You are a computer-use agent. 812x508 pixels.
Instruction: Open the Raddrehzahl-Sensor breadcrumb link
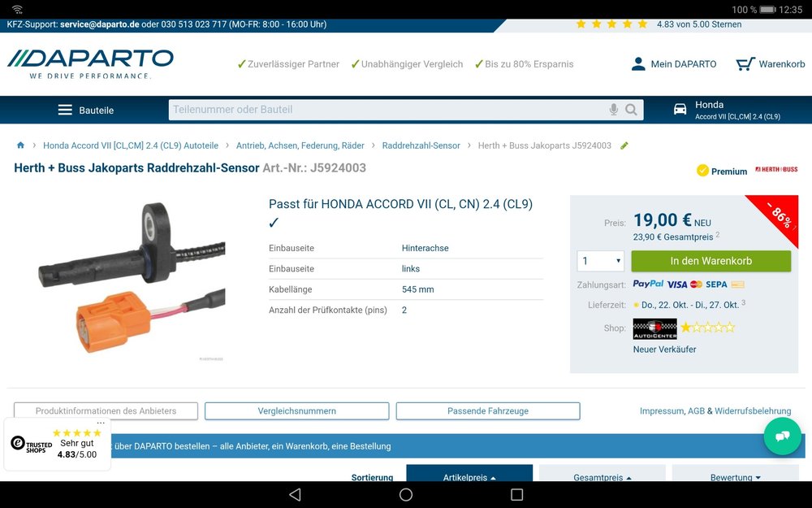click(421, 145)
